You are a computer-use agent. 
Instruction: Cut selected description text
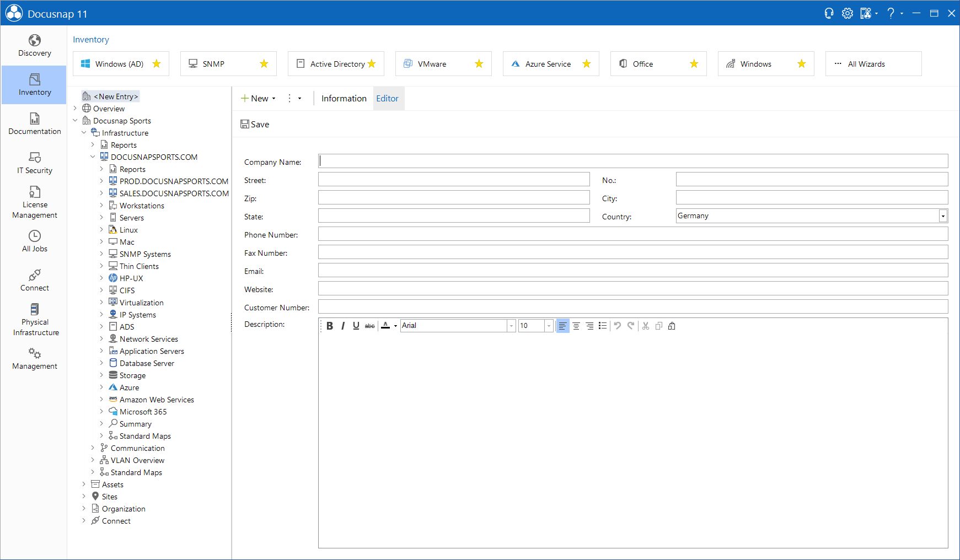(646, 326)
